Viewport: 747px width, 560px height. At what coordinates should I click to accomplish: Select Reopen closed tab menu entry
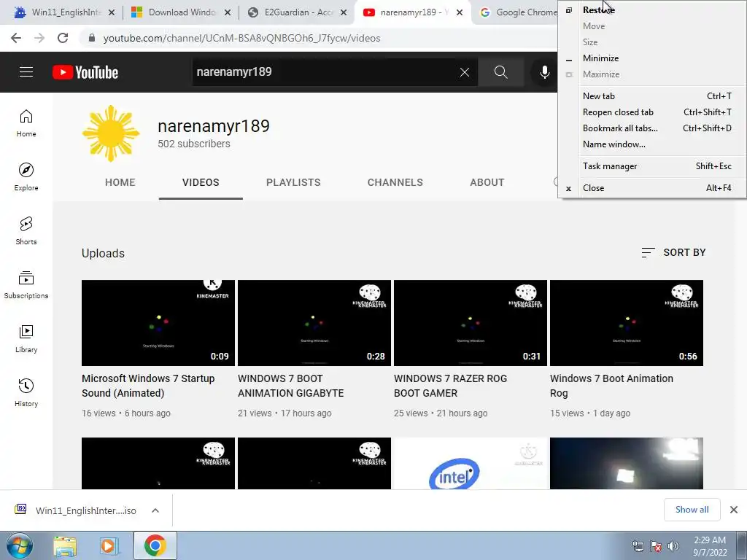652,112
